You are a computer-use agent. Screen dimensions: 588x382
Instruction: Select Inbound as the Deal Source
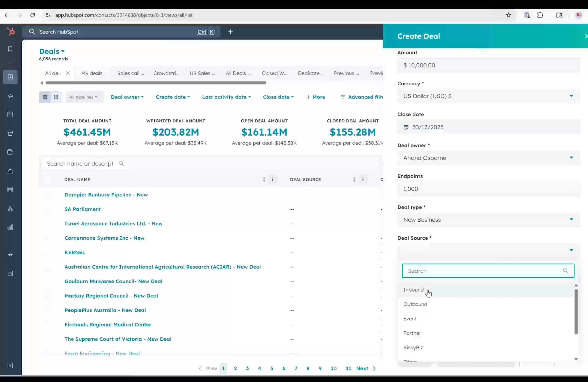click(413, 290)
